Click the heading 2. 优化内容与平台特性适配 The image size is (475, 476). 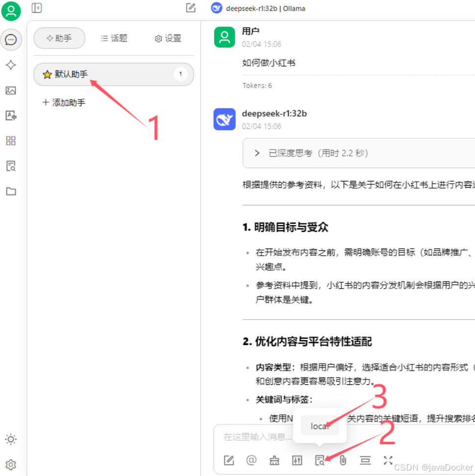point(307,342)
